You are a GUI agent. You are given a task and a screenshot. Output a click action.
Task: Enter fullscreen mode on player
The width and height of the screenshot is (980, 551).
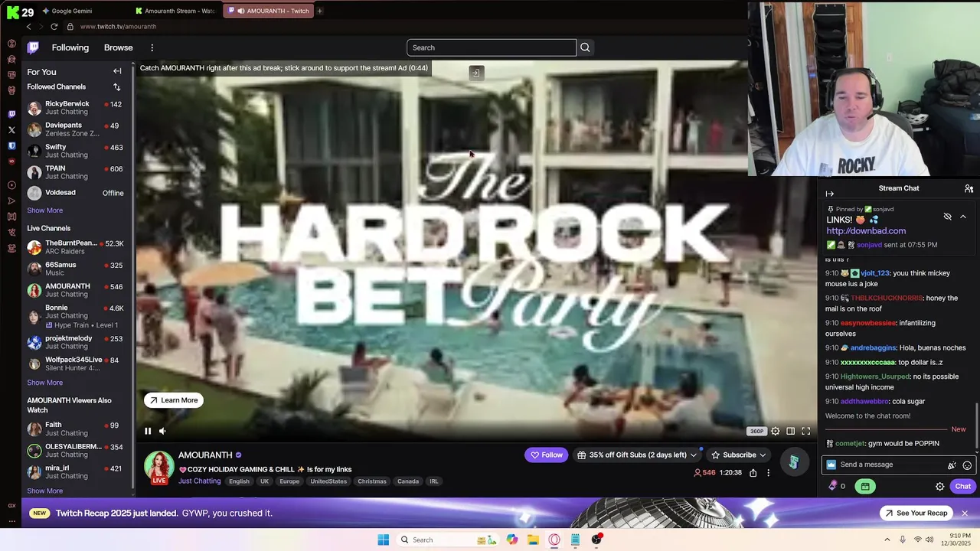[805, 431]
